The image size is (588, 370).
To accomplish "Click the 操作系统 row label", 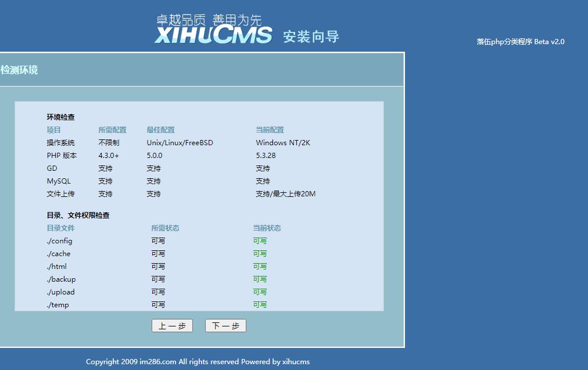I will click(61, 143).
